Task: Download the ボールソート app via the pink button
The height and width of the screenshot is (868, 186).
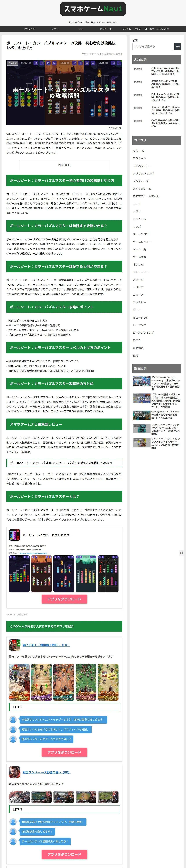Action: 64,599
